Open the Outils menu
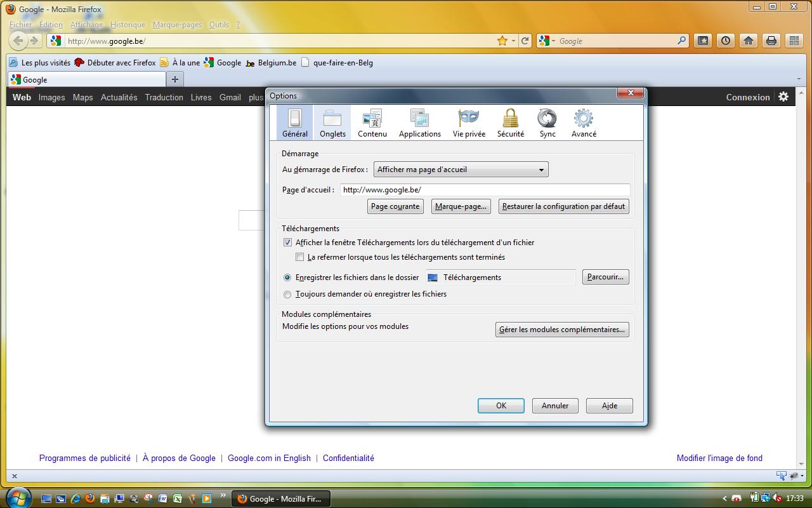Viewport: 812px width, 508px height. pyautogui.click(x=219, y=25)
